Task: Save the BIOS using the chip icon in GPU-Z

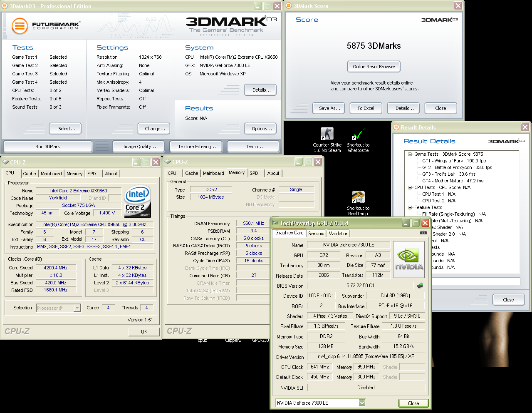Action: pyautogui.click(x=420, y=285)
